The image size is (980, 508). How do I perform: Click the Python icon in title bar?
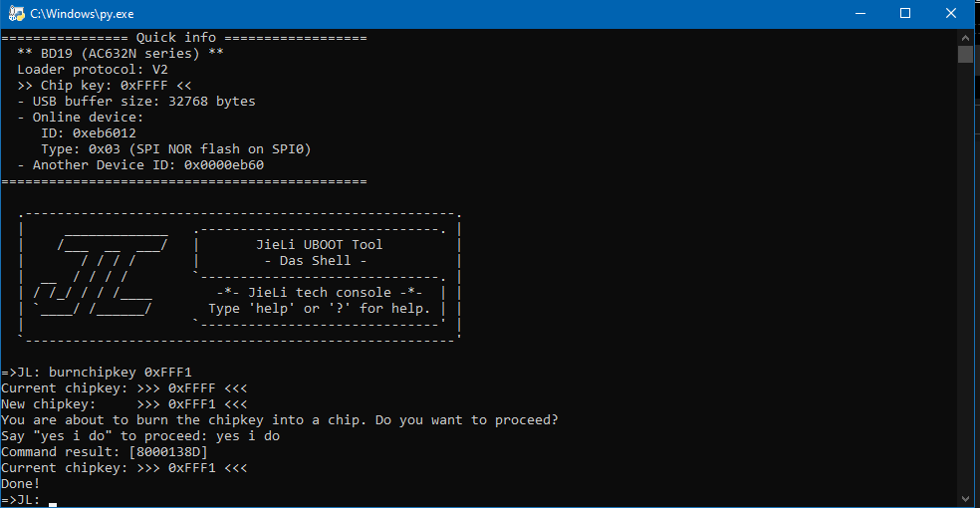coord(16,13)
